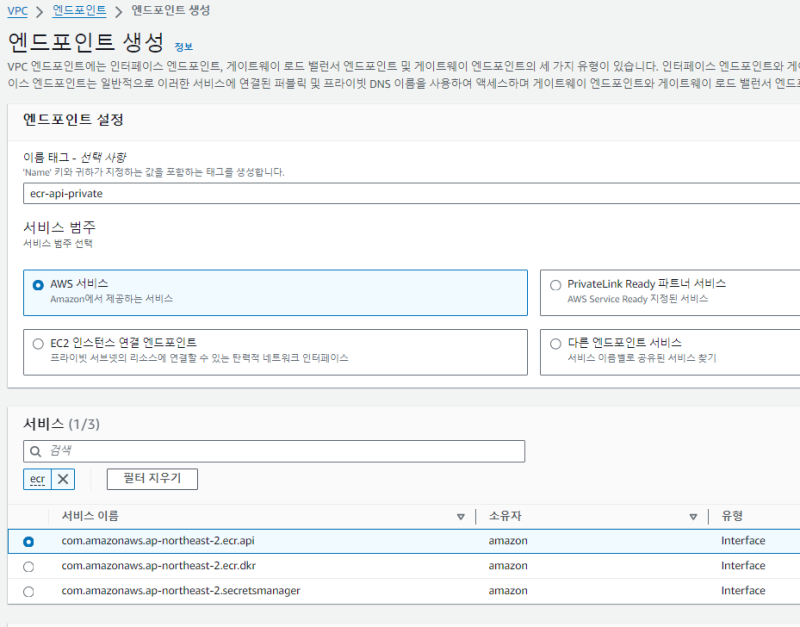Click the VPC breadcrumb link
800x627 pixels.
tap(17, 11)
